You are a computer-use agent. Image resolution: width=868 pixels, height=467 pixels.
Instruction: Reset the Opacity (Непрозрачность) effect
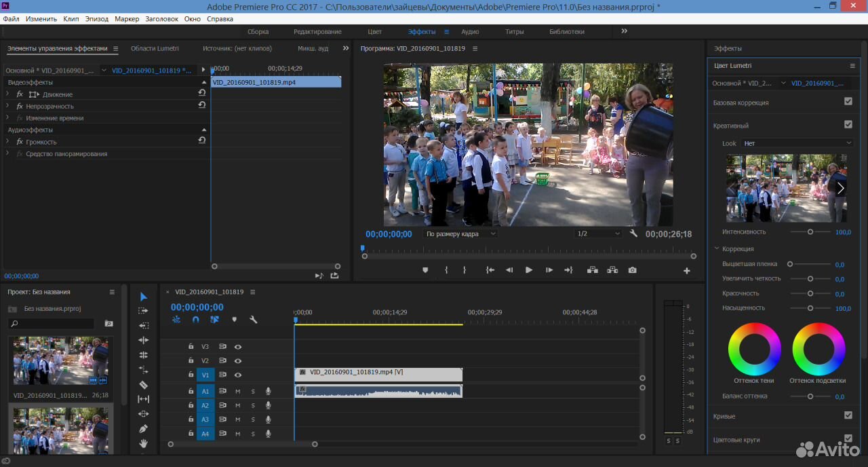(x=202, y=106)
